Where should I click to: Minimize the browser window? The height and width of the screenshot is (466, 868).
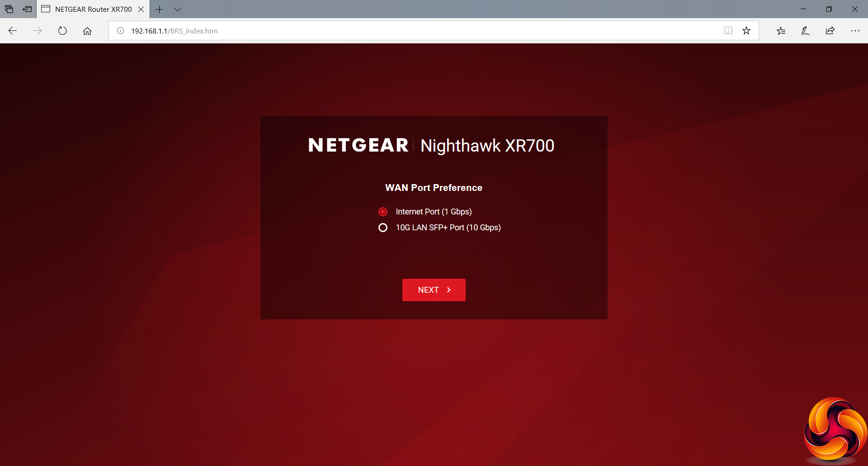[803, 9]
